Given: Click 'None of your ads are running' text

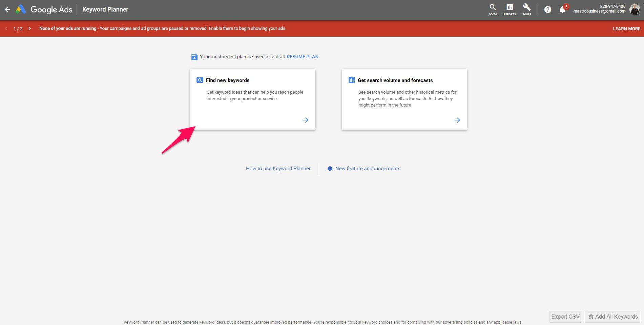Looking at the screenshot, I should [x=68, y=28].
